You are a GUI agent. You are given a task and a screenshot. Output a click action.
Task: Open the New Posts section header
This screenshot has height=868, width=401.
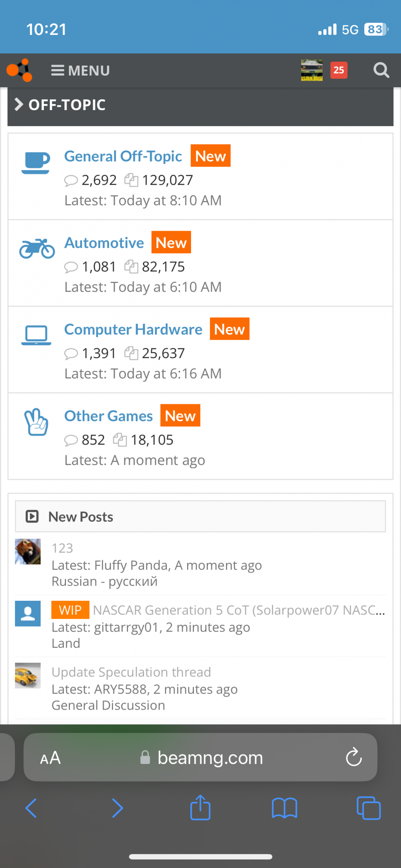(81, 517)
